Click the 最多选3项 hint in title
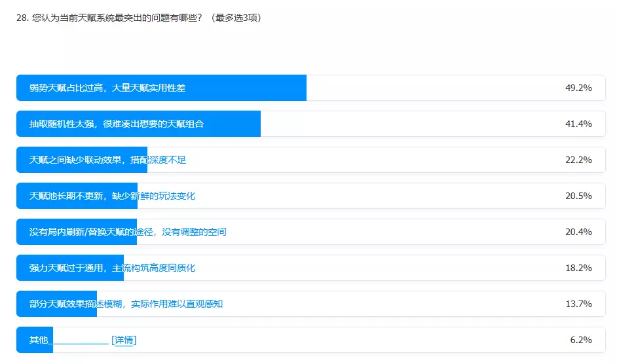Viewport: 617px width, 364px height. [x=236, y=18]
